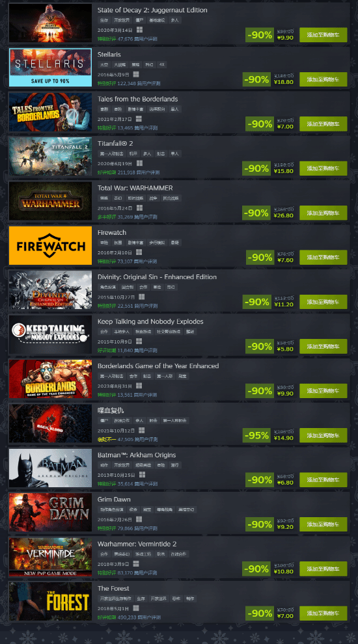This screenshot has height=644, width=358.
Task: Add Back 4 Blood to cart at ¥14.90
Action: (323, 435)
